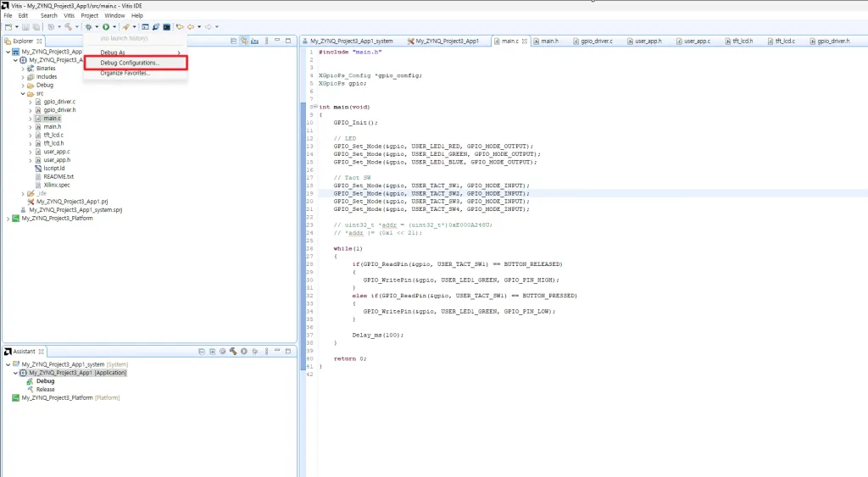Expand the Includes node in Explorer
Screen dimensions: 868x477
point(24,76)
